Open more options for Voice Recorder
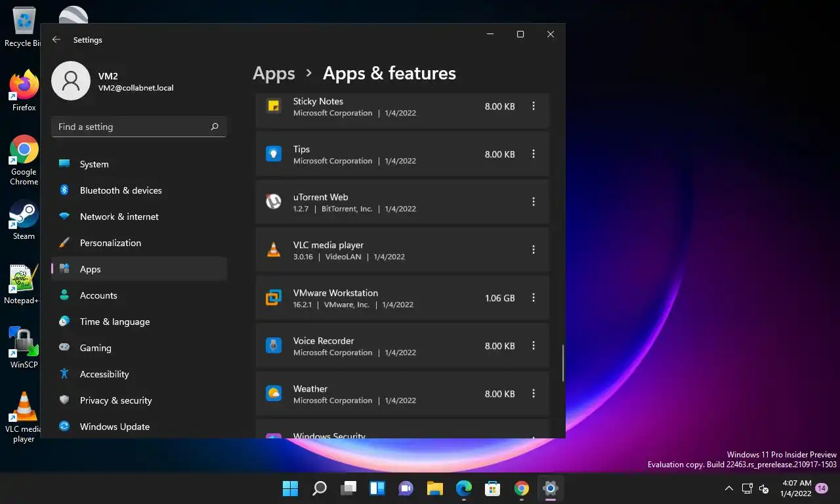The width and height of the screenshot is (840, 504). click(x=534, y=346)
